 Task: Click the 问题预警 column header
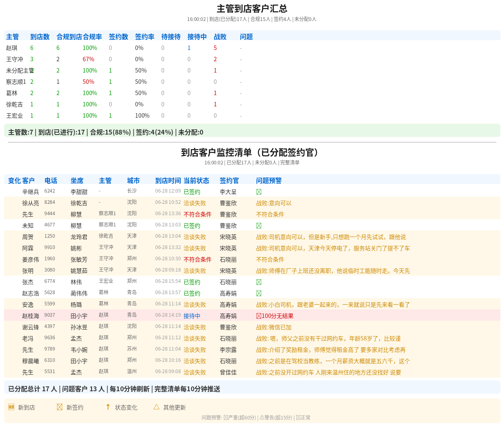coord(269,181)
